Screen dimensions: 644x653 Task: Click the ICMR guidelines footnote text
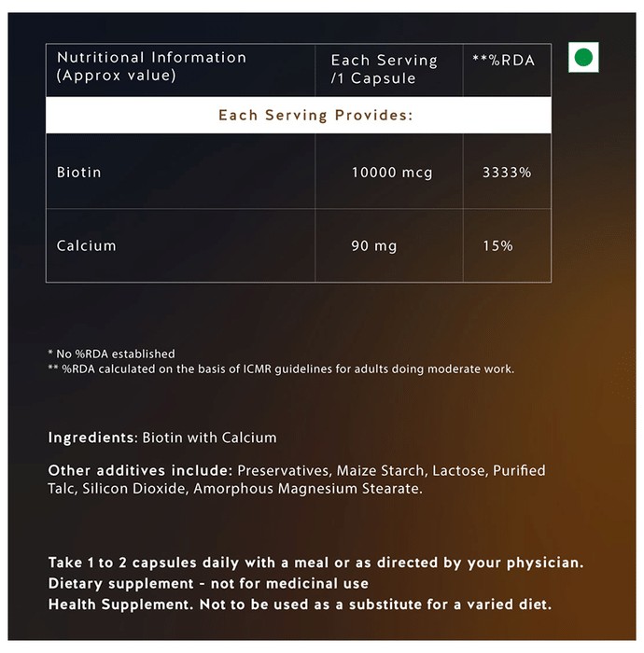[x=281, y=369]
